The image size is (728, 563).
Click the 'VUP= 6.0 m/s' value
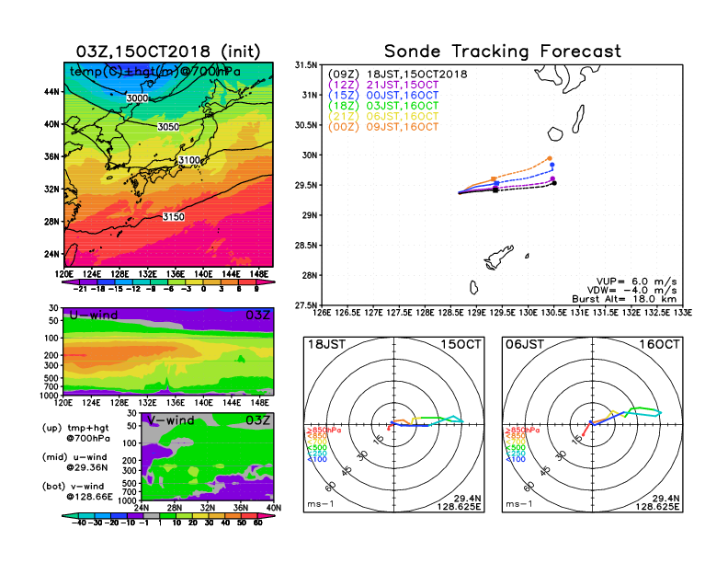click(x=636, y=281)
